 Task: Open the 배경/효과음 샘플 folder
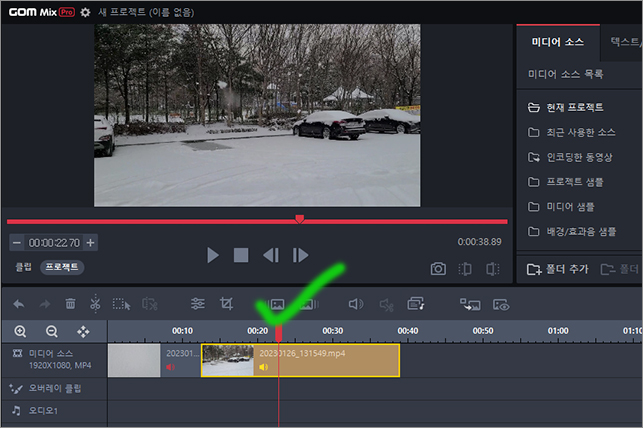click(x=581, y=232)
